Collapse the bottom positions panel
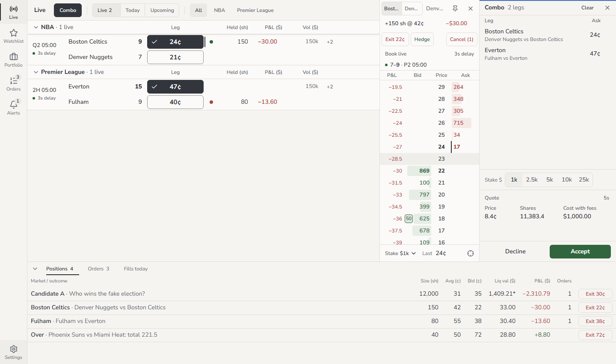The image size is (616, 364). pos(35,269)
